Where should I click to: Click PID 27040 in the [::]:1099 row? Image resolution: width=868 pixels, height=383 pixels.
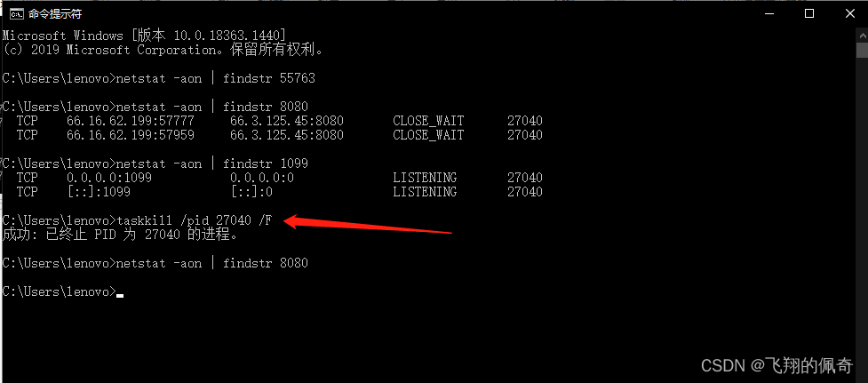(525, 192)
